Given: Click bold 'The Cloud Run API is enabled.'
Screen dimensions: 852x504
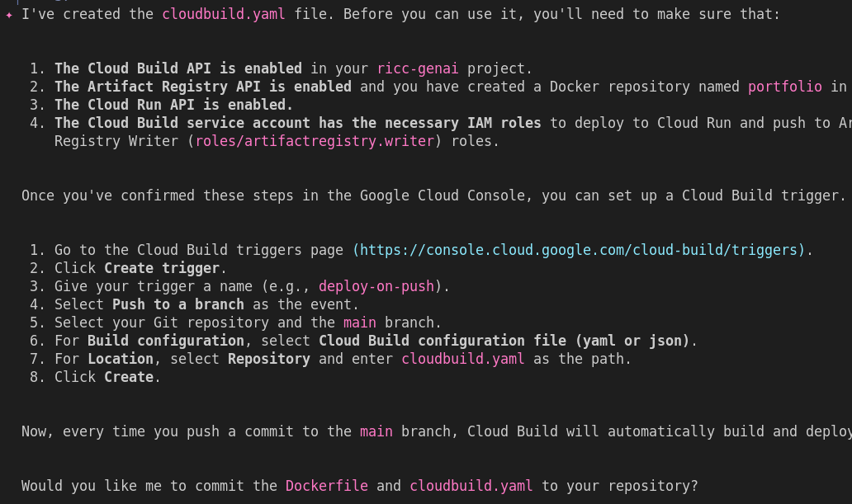Looking at the screenshot, I should click(173, 105).
